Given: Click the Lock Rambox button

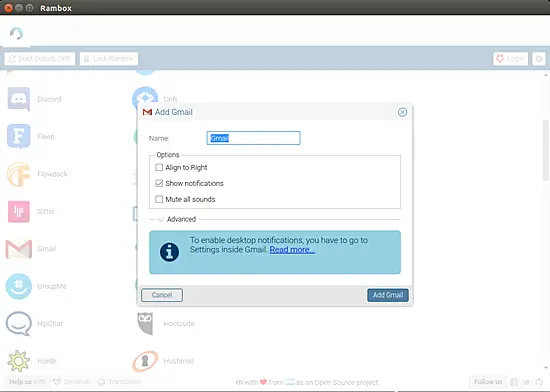Looking at the screenshot, I should [x=109, y=59].
